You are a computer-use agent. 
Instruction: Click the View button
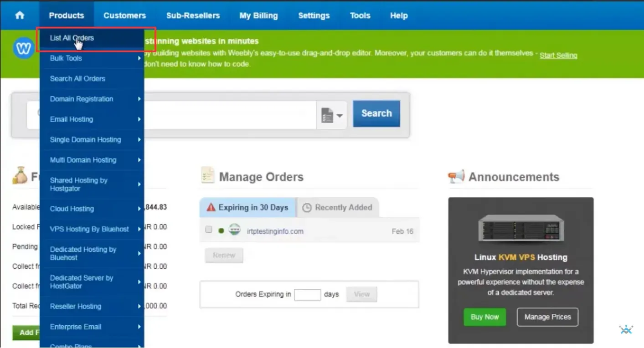point(362,294)
